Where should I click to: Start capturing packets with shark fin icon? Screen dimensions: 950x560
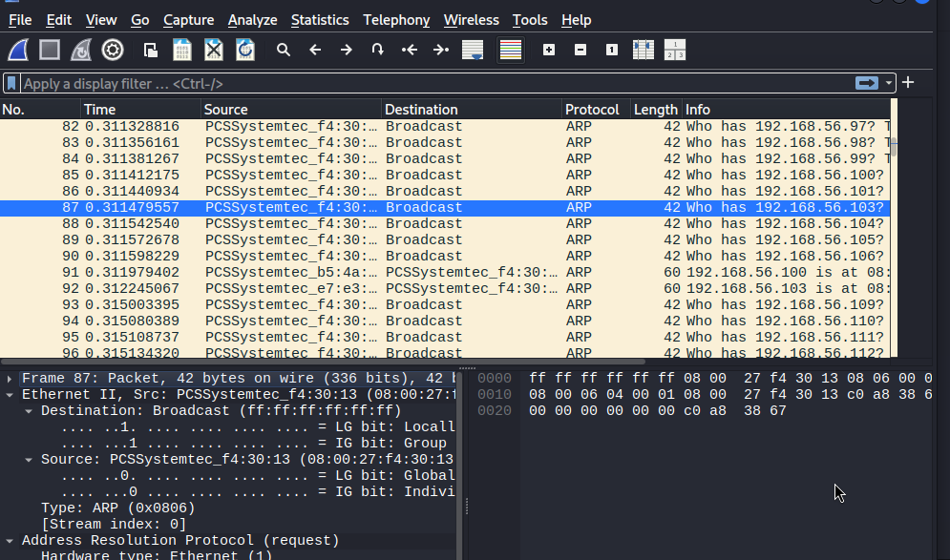pos(18,51)
